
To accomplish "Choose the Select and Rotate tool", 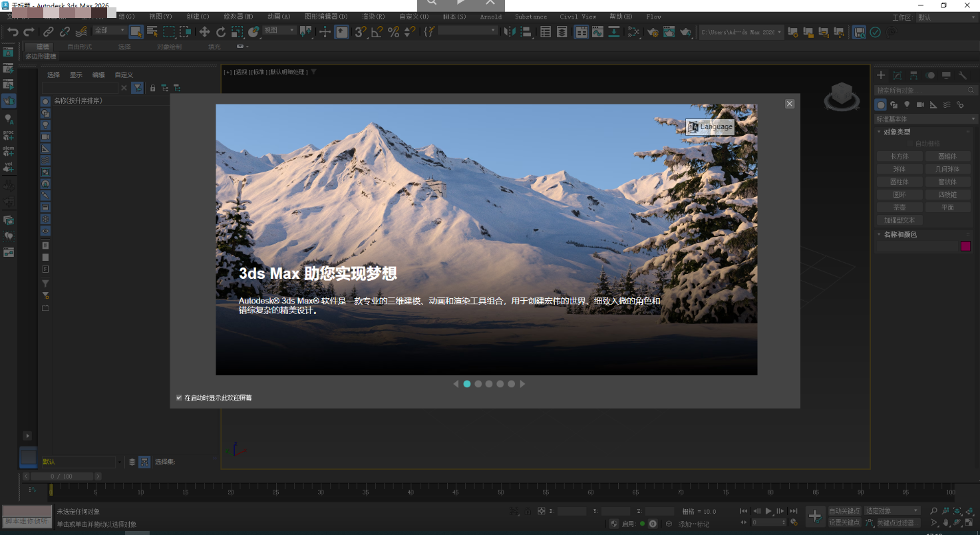I will click(x=221, y=31).
